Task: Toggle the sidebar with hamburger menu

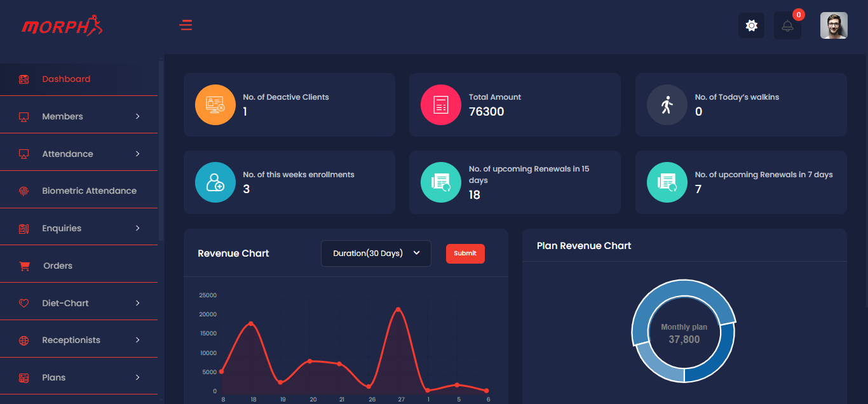Action: tap(186, 25)
